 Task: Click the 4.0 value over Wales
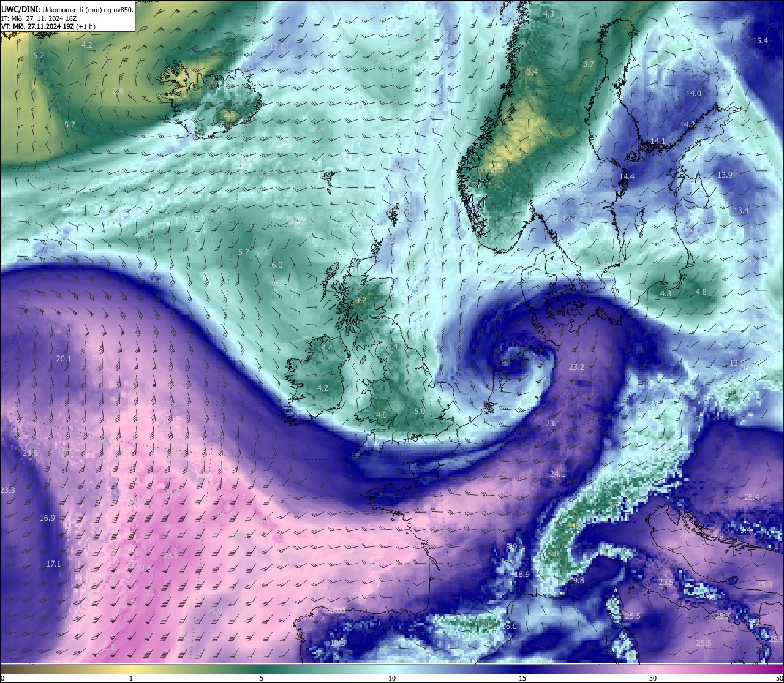coord(382,415)
